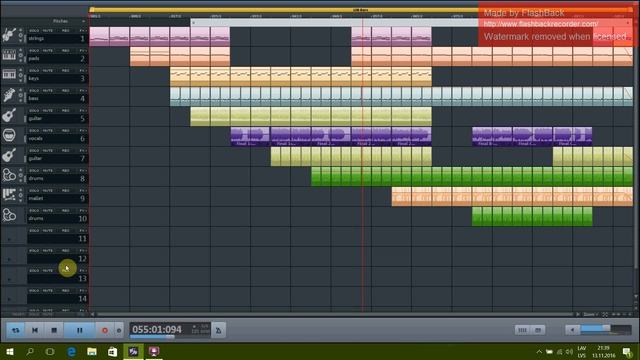The width and height of the screenshot is (640, 360).
Task: Switch the LAV input language indicator
Action: (582, 351)
